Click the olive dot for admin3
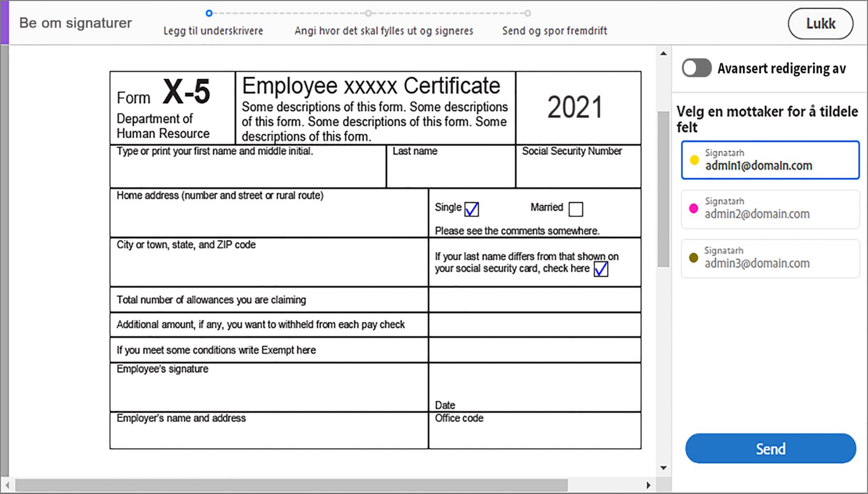 coord(693,258)
